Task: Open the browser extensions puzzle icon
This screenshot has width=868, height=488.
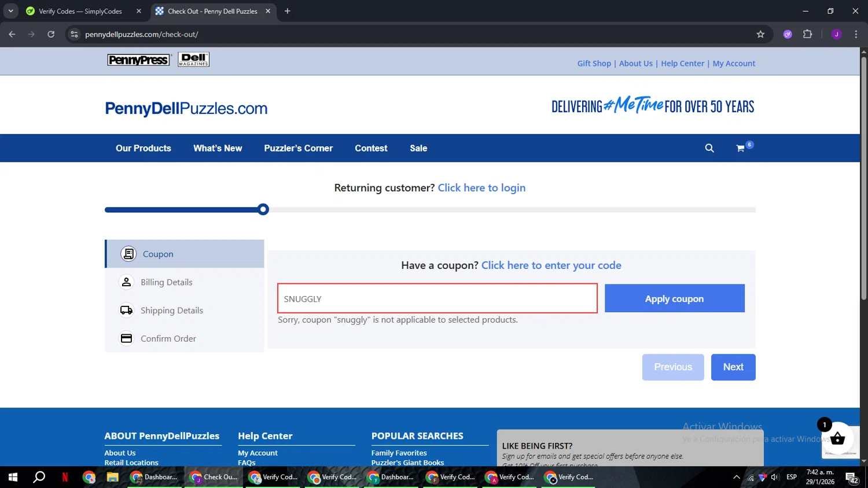Action: pos(808,34)
